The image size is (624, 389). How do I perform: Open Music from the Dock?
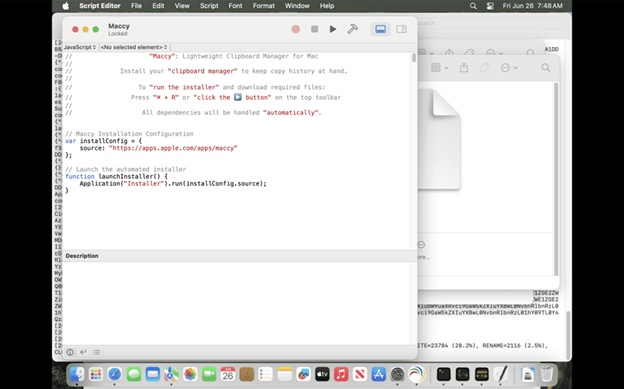pos(341,374)
